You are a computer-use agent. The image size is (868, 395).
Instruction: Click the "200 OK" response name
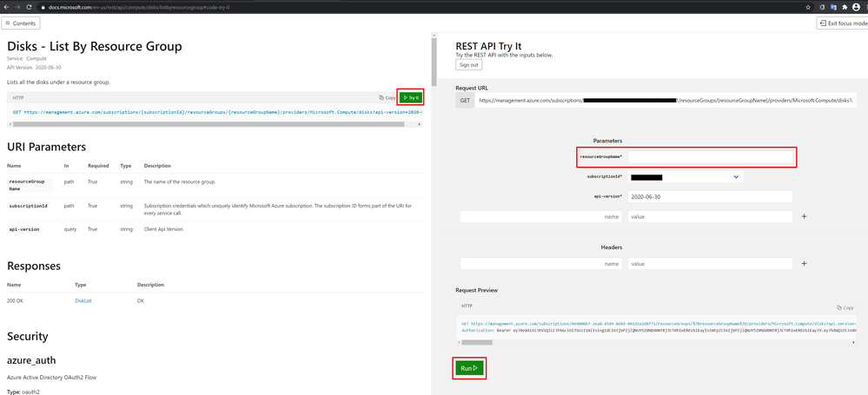[16, 300]
